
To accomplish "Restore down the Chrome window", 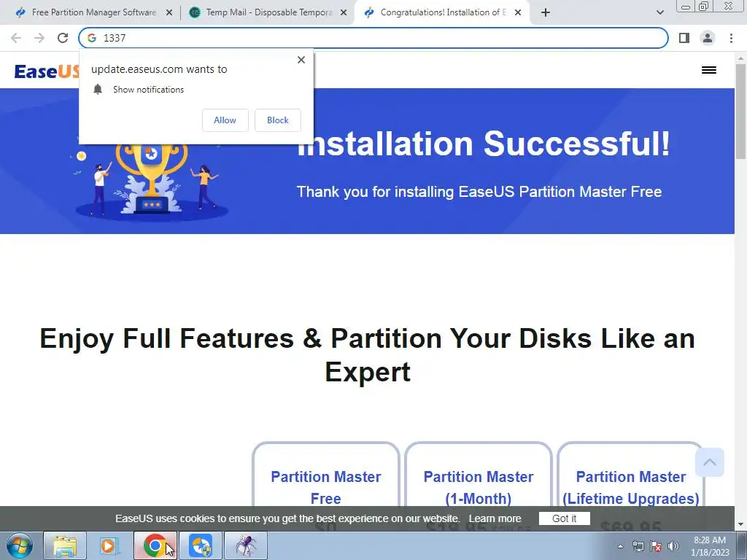I will coord(703,7).
